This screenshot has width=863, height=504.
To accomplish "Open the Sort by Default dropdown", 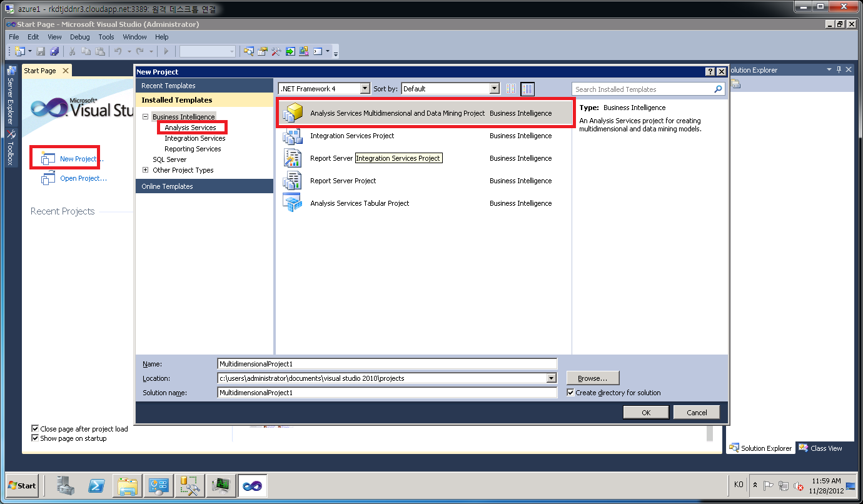I will tap(495, 89).
